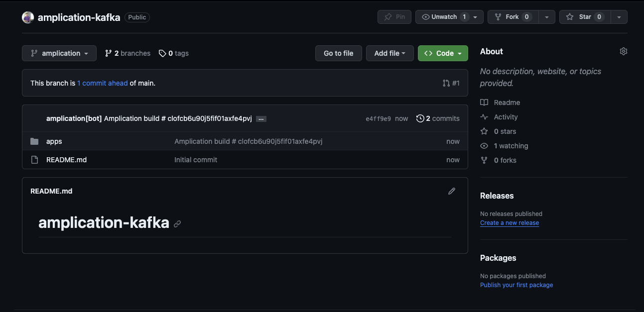Open the README.md file

click(x=67, y=160)
